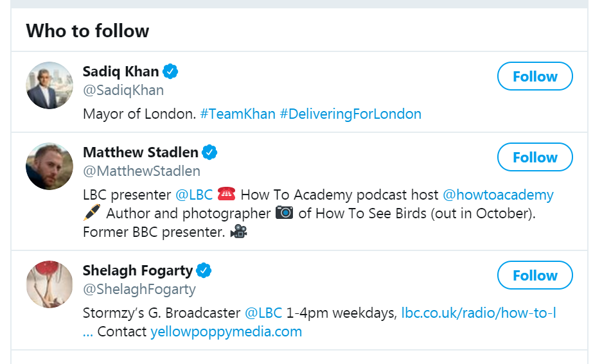The image size is (602, 364).
Task: Click the Shelagh Fogarty display name
Action: [137, 271]
